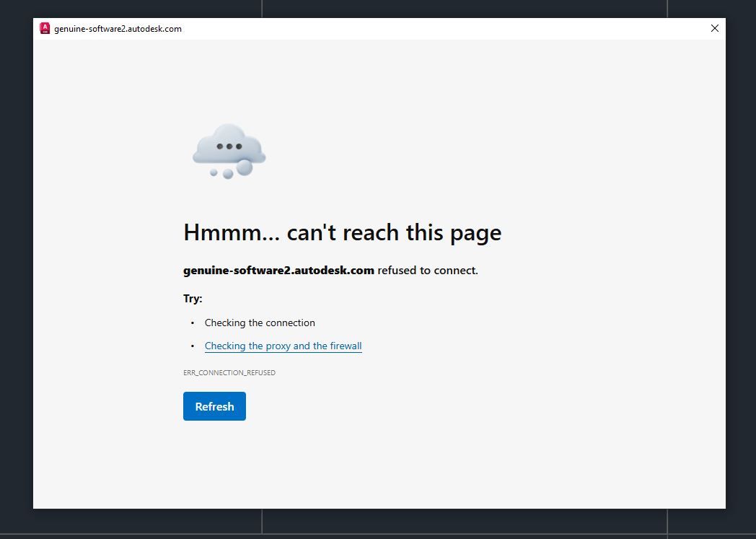Click the window title genuine-software2.autodesk.com

coord(118,29)
